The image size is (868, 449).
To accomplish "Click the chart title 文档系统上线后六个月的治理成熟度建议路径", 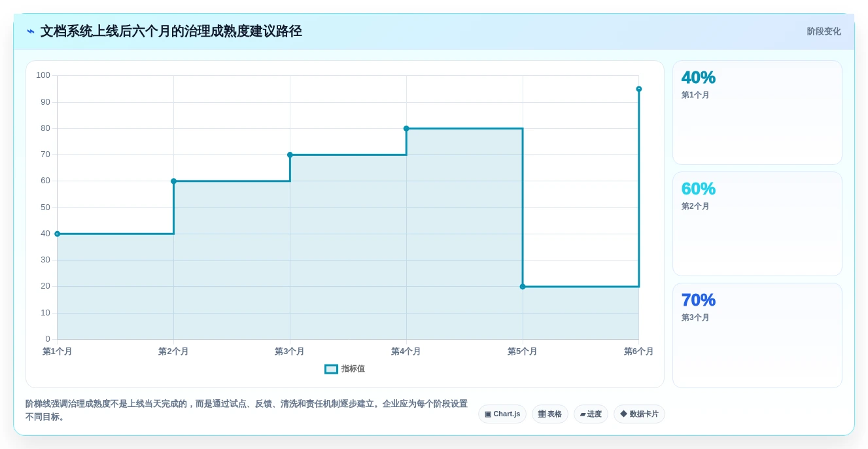I will click(171, 31).
